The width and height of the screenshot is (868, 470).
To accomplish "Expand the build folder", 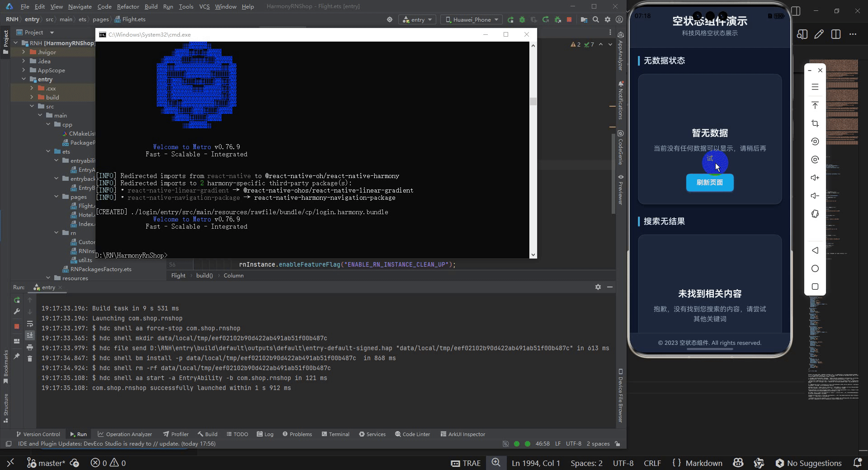I will pyautogui.click(x=32, y=97).
